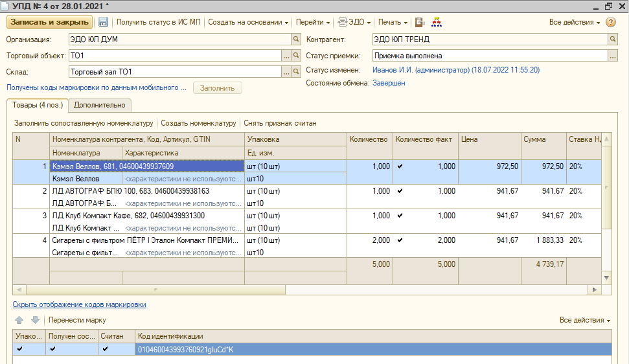Open search for Организация field

point(296,40)
